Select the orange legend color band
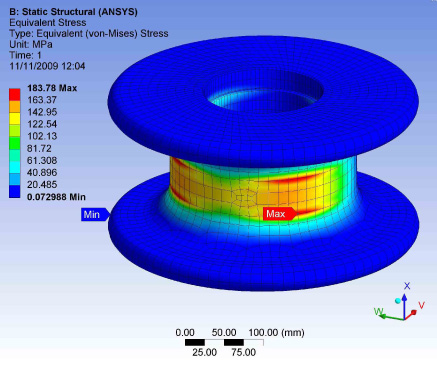The height and width of the screenshot is (377, 437). (15, 107)
